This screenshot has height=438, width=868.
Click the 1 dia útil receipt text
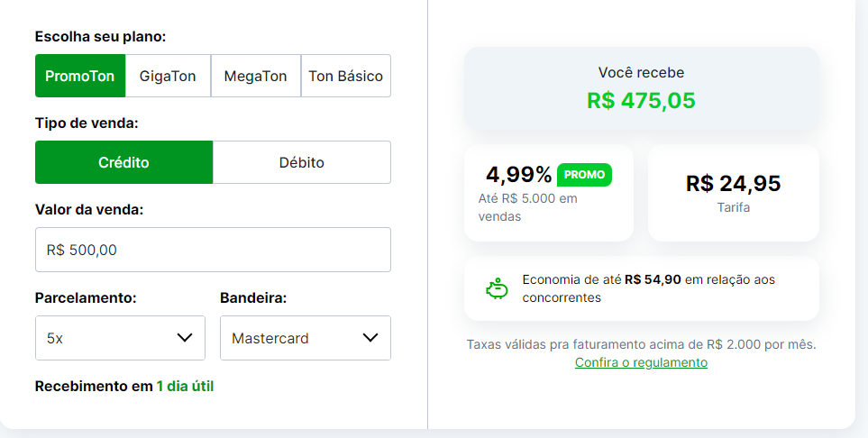pos(185,386)
